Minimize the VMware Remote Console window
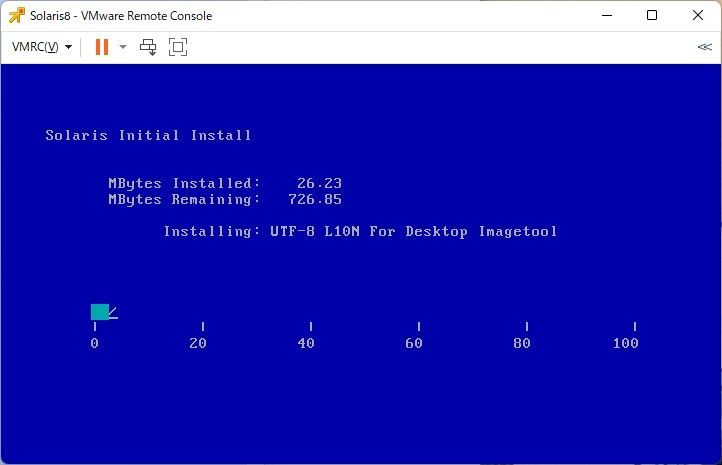Image resolution: width=722 pixels, height=465 pixels. click(x=607, y=15)
